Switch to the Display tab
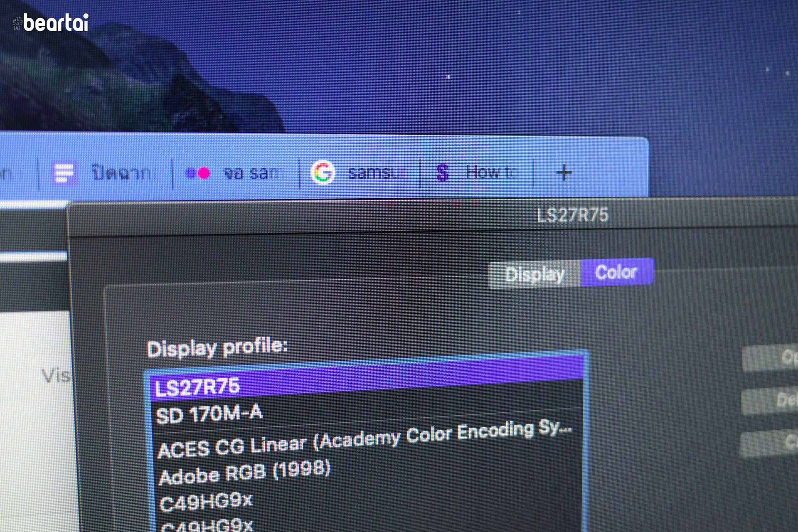798x532 pixels. 534,274
